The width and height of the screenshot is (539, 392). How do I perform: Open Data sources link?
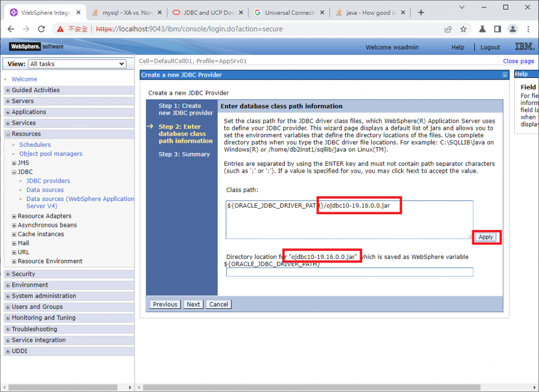45,189
